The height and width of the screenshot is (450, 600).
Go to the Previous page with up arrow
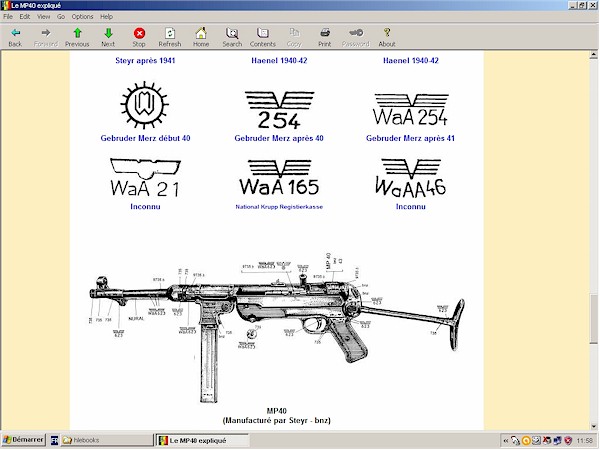coord(77,33)
